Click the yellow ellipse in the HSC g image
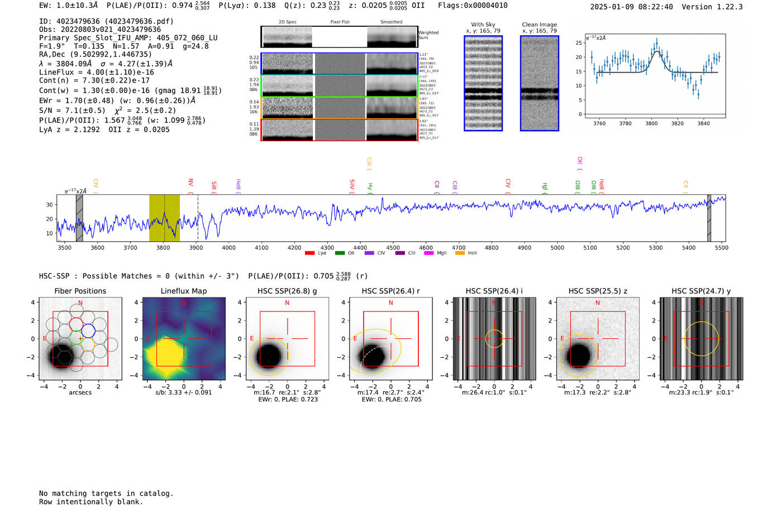The width and height of the screenshot is (782, 532). 269,356
